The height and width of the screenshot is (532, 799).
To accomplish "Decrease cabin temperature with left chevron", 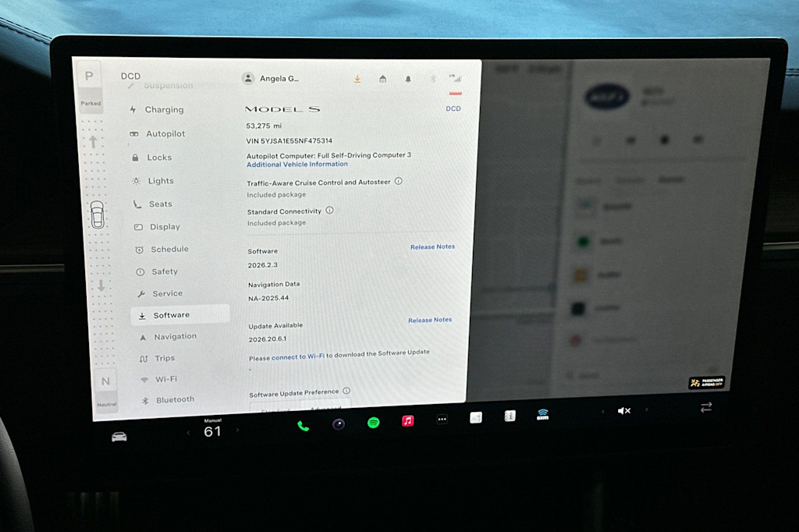I will click(188, 433).
